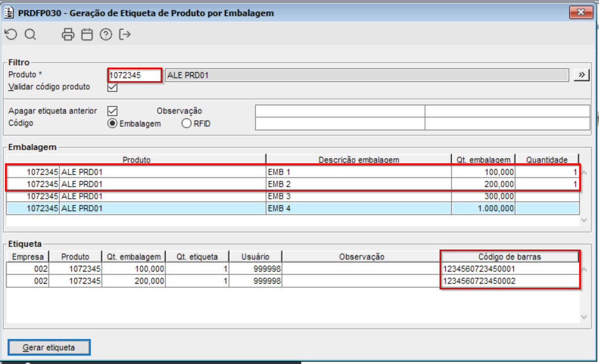Click quantity 200,000 in EMB 2 row

click(x=483, y=185)
